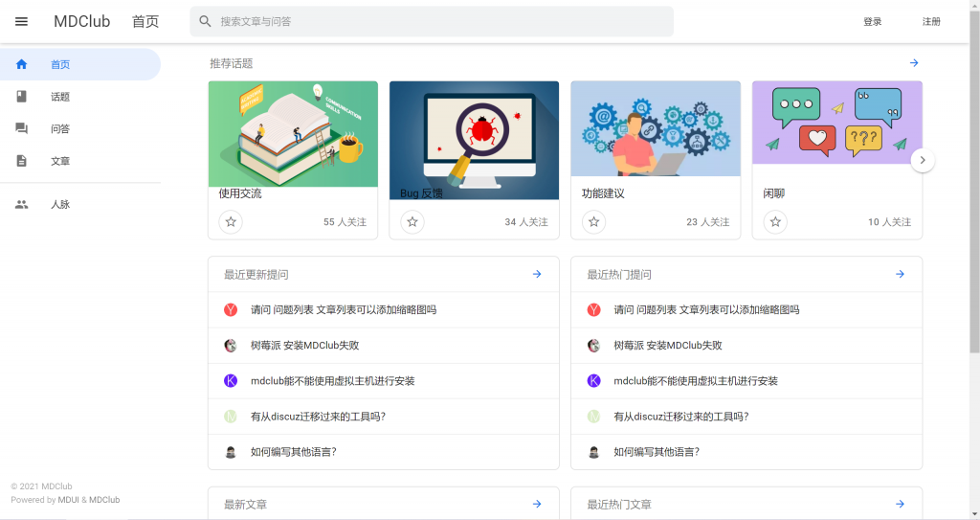Show next topics with chevron button
This screenshot has width=980, height=520.
[923, 160]
